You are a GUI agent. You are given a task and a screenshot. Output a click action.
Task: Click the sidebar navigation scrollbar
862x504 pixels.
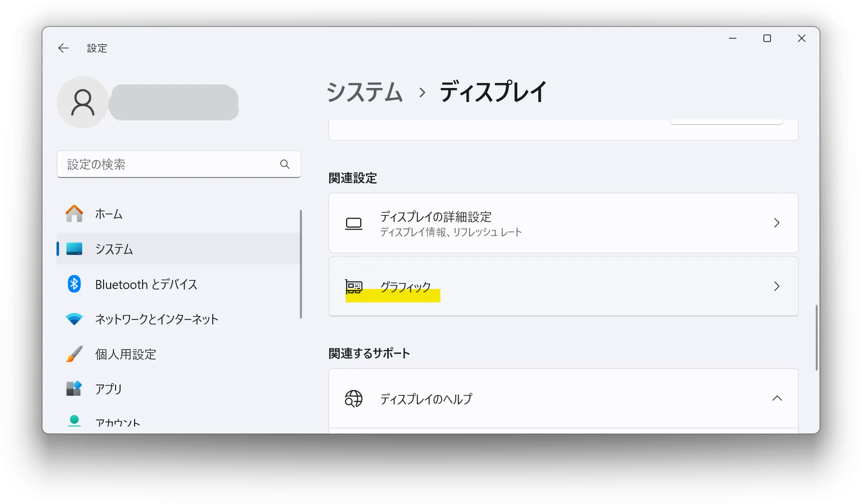click(x=301, y=263)
